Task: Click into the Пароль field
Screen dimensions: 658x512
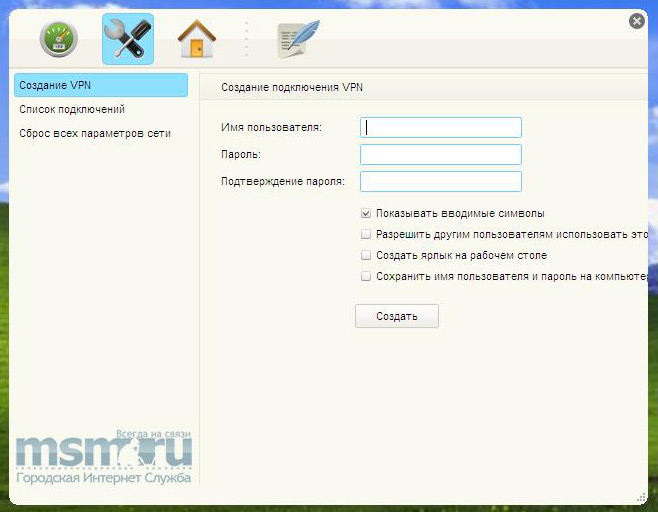Action: (441, 154)
